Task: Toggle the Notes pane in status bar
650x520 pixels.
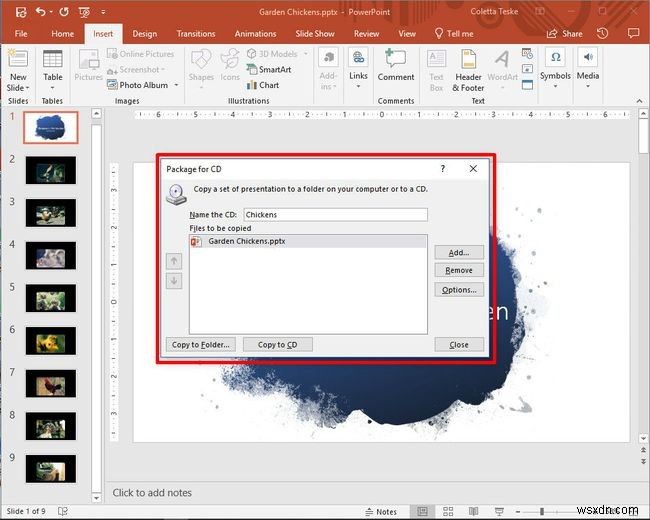Action: tap(381, 512)
